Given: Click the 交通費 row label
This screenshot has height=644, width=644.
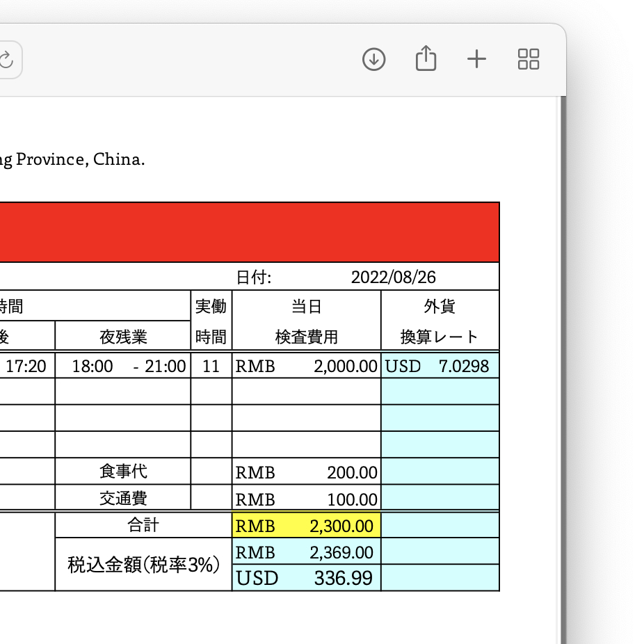Looking at the screenshot, I should click(x=123, y=498).
